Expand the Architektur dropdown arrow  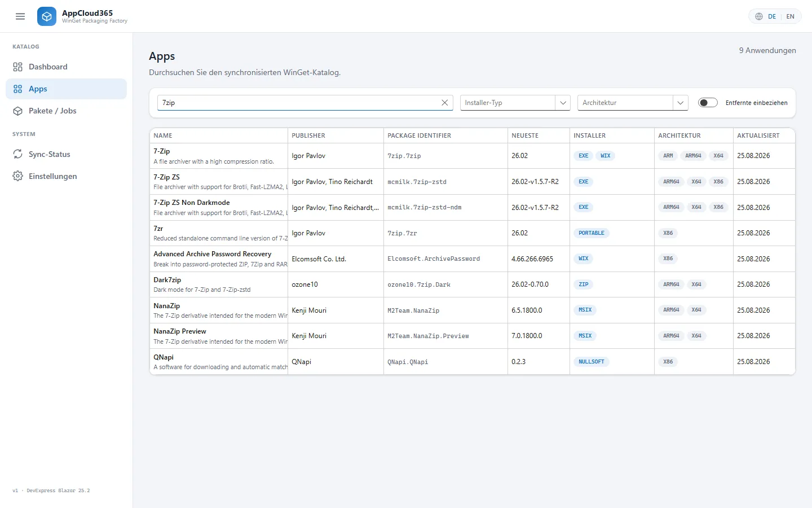[x=680, y=103]
